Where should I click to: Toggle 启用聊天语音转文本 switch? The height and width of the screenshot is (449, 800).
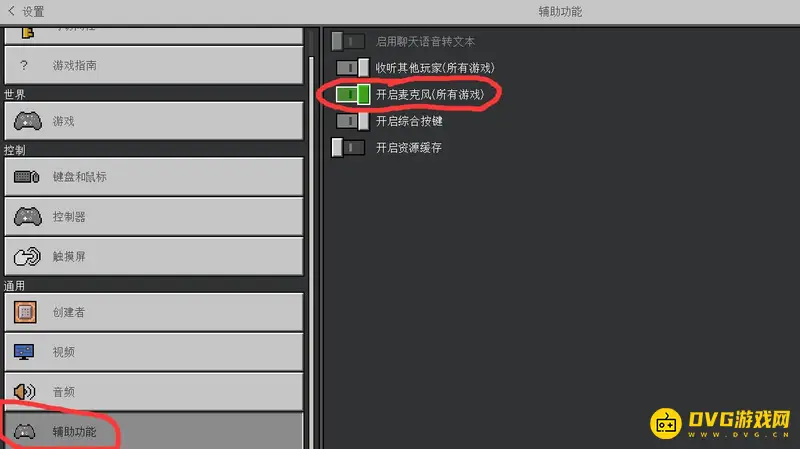tap(348, 41)
